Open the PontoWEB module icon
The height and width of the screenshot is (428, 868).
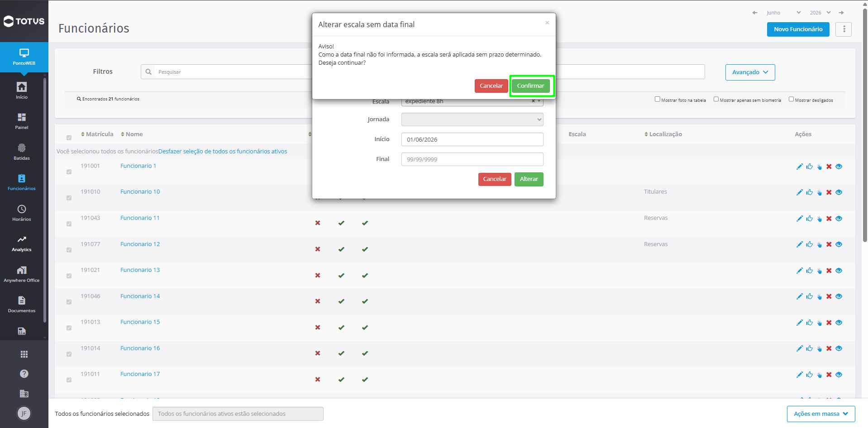[x=24, y=57]
